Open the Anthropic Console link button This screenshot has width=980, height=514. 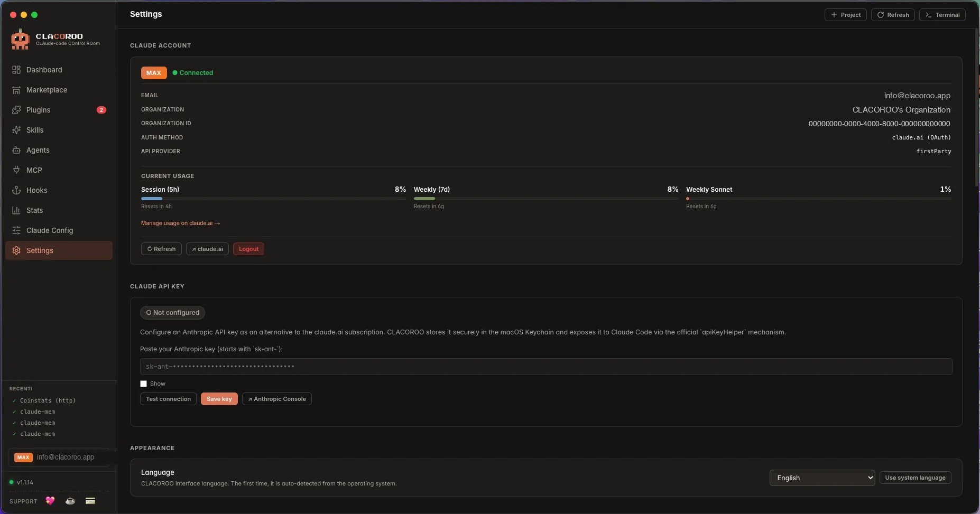(x=277, y=399)
